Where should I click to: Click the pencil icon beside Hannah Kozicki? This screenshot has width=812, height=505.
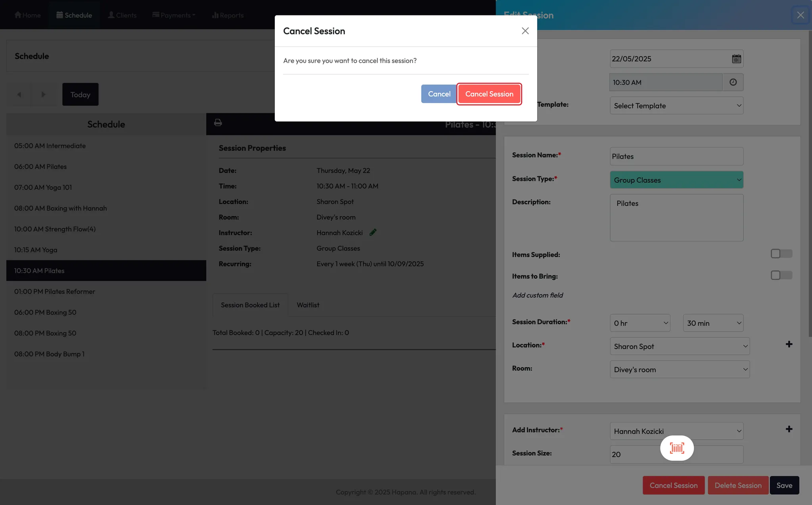coord(373,232)
